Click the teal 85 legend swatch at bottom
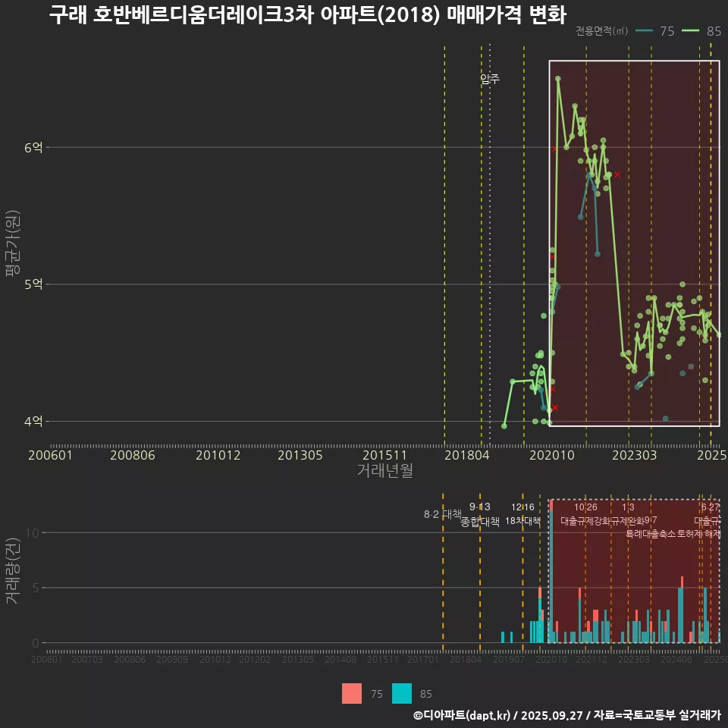Image resolution: width=728 pixels, height=728 pixels. tap(402, 693)
